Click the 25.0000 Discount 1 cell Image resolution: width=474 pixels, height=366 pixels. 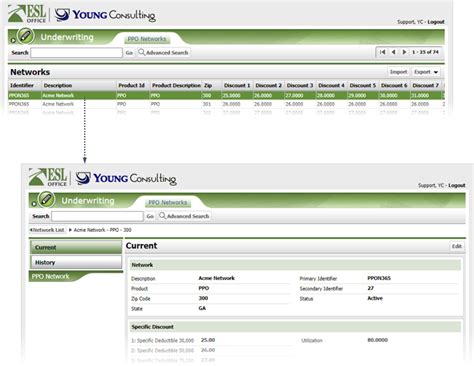[231, 96]
